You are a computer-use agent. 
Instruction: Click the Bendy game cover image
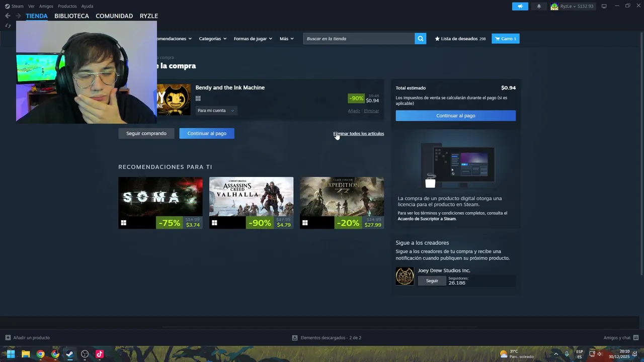point(174,100)
